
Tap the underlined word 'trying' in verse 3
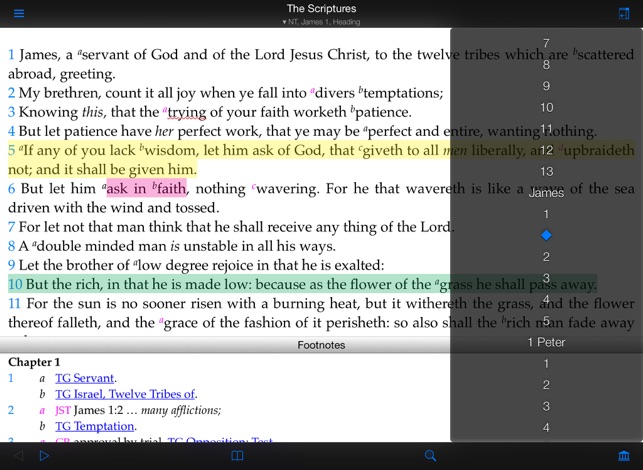click(187, 112)
